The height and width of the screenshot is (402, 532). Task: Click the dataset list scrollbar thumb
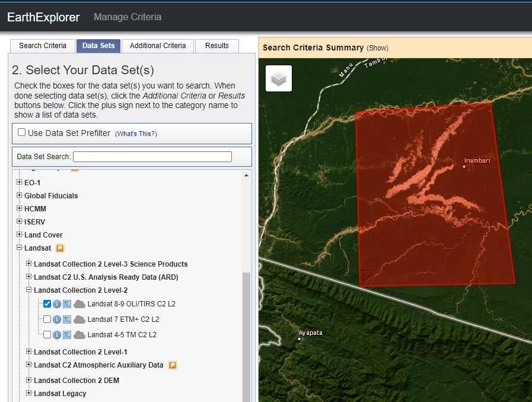click(246, 337)
